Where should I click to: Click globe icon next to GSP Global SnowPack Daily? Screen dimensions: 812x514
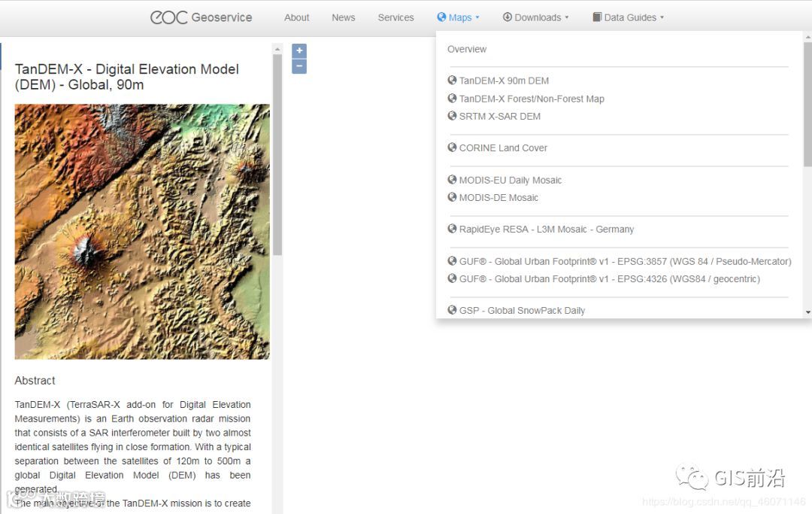[x=452, y=310]
